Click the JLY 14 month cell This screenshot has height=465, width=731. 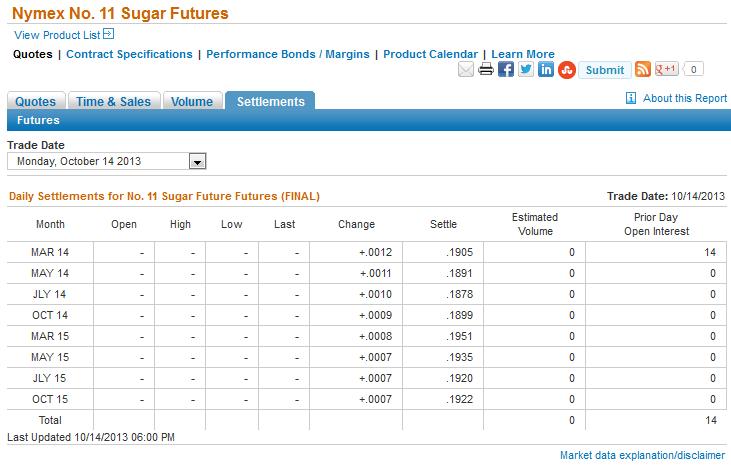[x=49, y=294]
